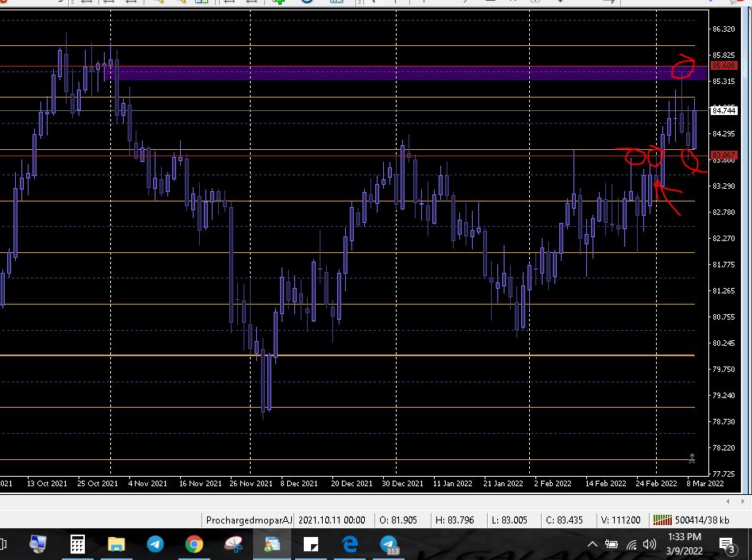Click the L: 83.005 low price field
752x560 pixels.
(x=509, y=520)
